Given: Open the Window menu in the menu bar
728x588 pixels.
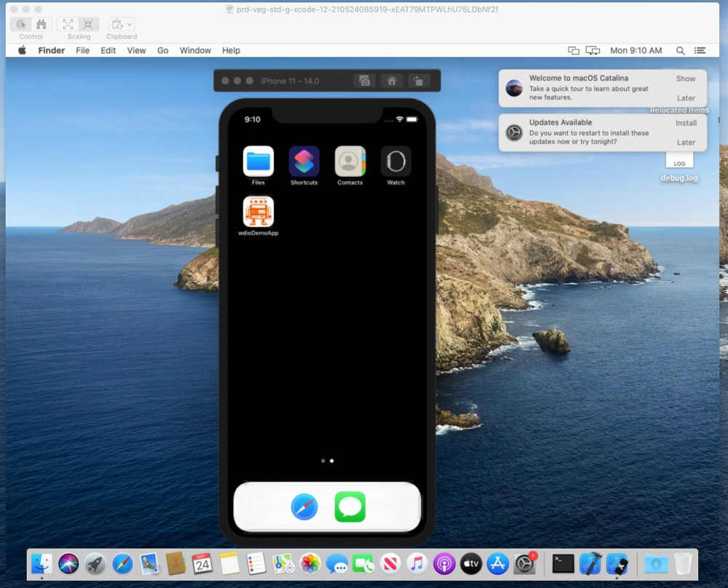Looking at the screenshot, I should pos(195,51).
